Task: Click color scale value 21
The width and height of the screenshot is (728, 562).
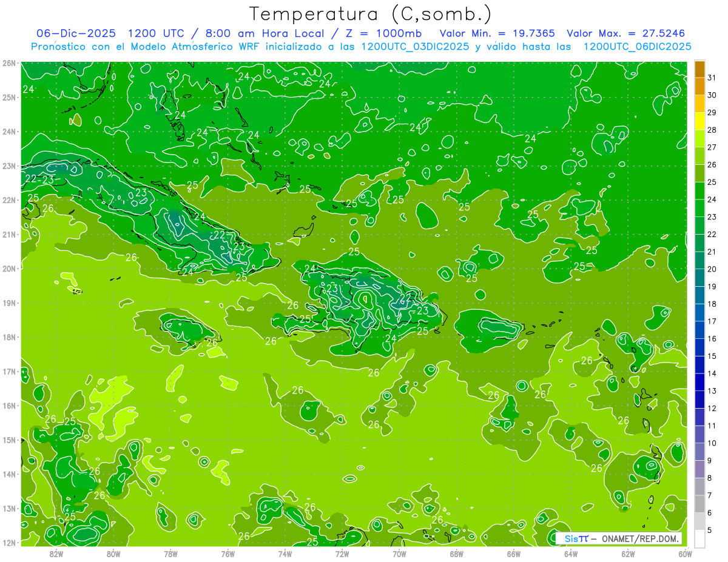Action: 712,252
